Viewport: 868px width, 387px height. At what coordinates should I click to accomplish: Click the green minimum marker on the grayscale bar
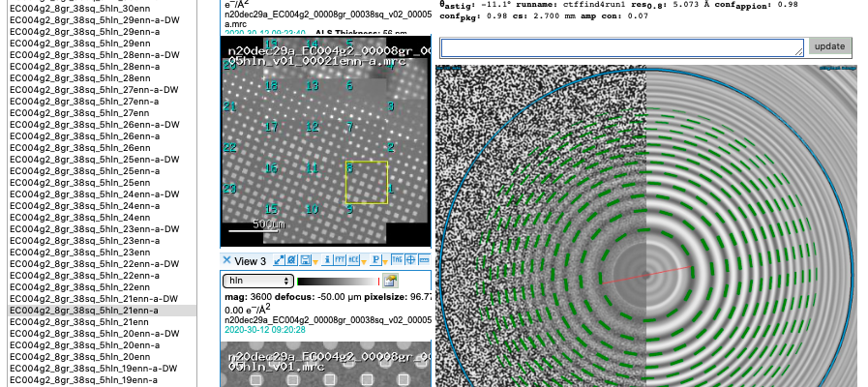coord(298,282)
